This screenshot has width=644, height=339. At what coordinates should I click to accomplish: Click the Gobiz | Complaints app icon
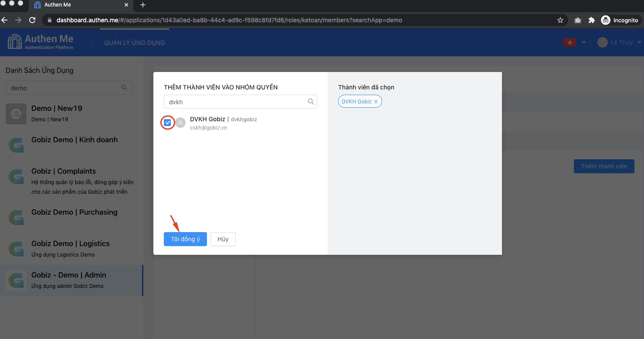tap(16, 177)
